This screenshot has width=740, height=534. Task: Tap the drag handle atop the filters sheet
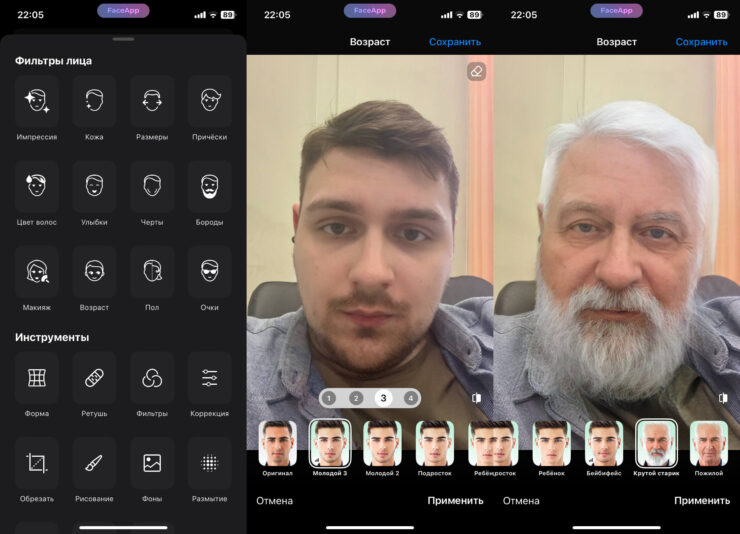tap(123, 39)
